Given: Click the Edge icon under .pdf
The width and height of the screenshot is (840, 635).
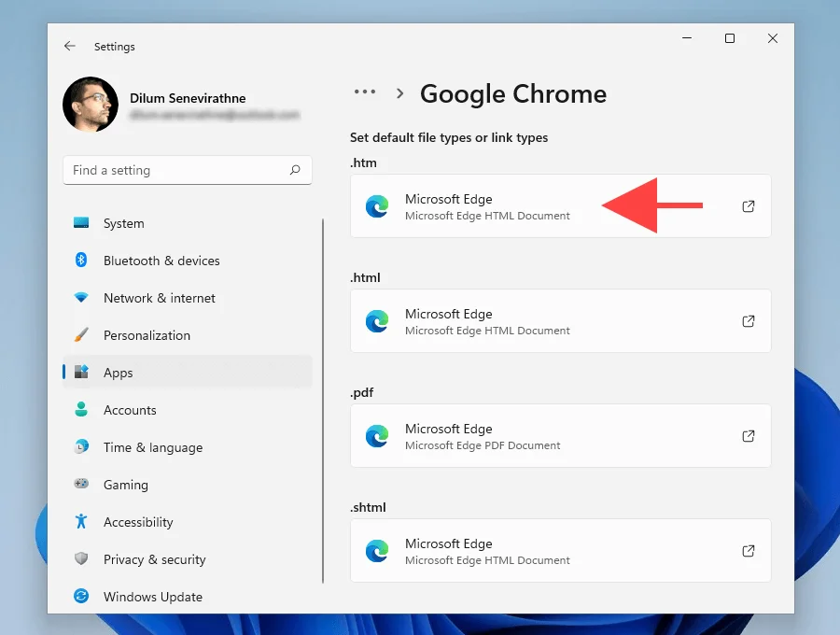Looking at the screenshot, I should coord(377,436).
